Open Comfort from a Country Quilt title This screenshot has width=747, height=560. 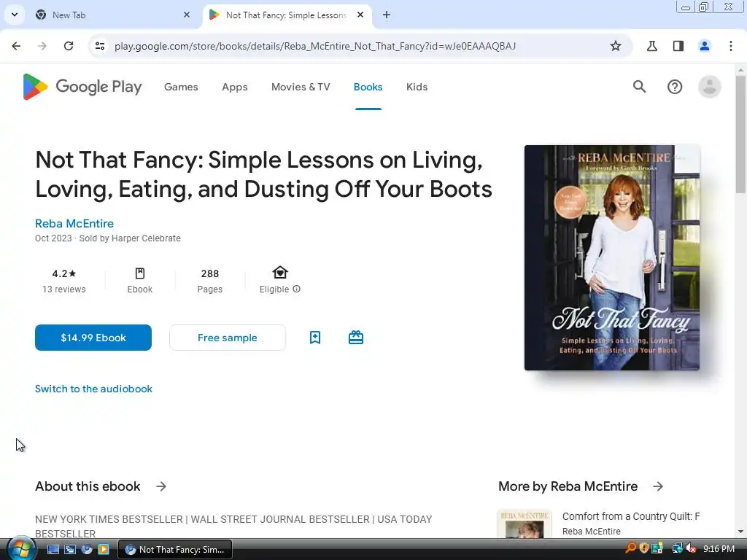click(631, 516)
